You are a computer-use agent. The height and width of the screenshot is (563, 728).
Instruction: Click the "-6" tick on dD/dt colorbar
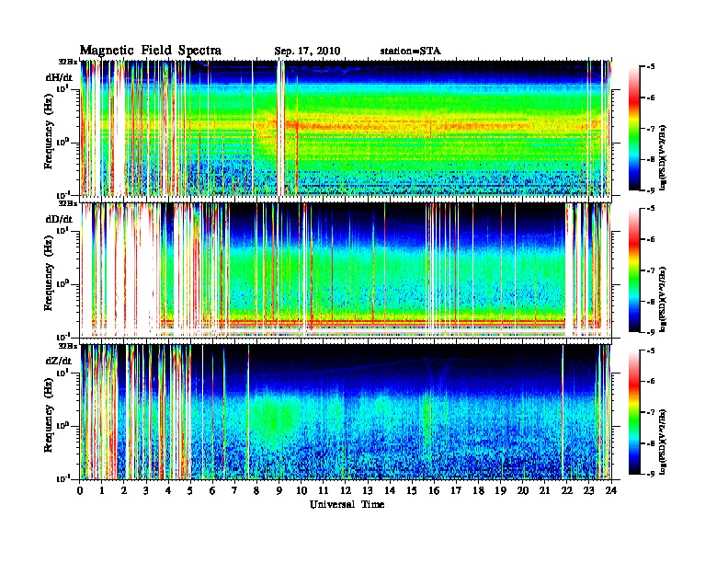pos(650,239)
